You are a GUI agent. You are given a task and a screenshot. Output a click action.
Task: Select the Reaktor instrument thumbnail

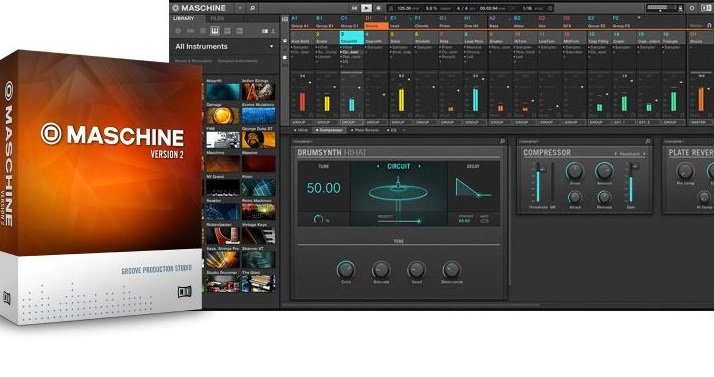tap(223, 212)
